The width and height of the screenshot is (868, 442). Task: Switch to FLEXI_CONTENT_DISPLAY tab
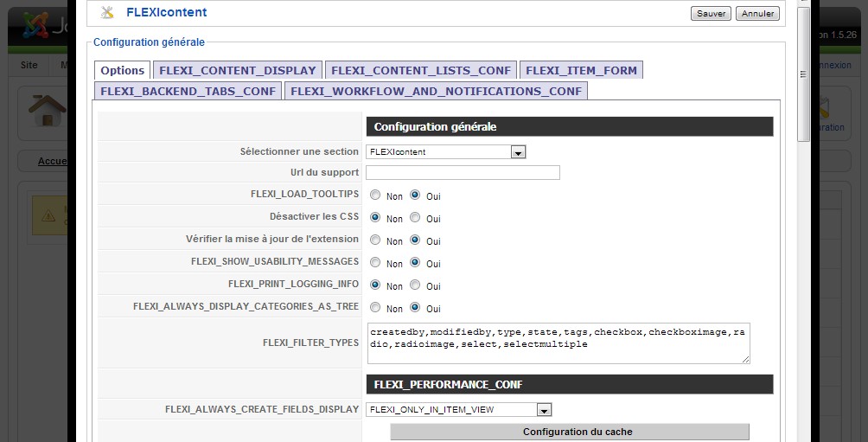coord(238,70)
